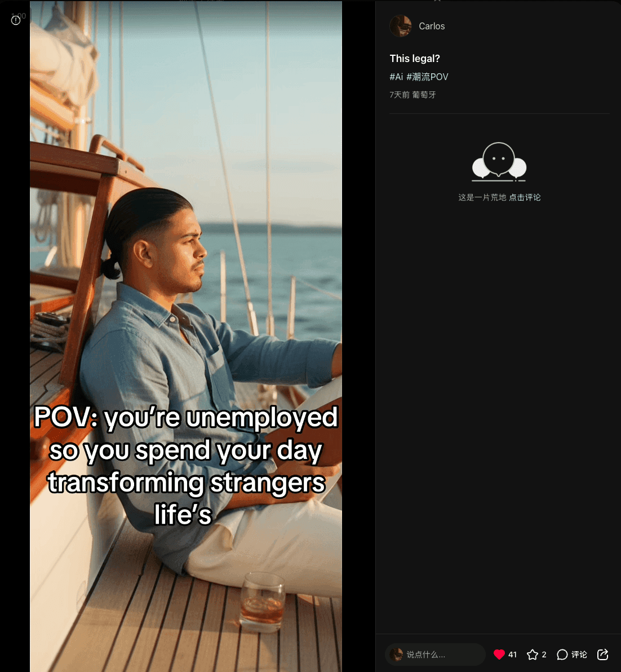Click your own avatar beside the comment box
The height and width of the screenshot is (672, 621).
tap(396, 654)
